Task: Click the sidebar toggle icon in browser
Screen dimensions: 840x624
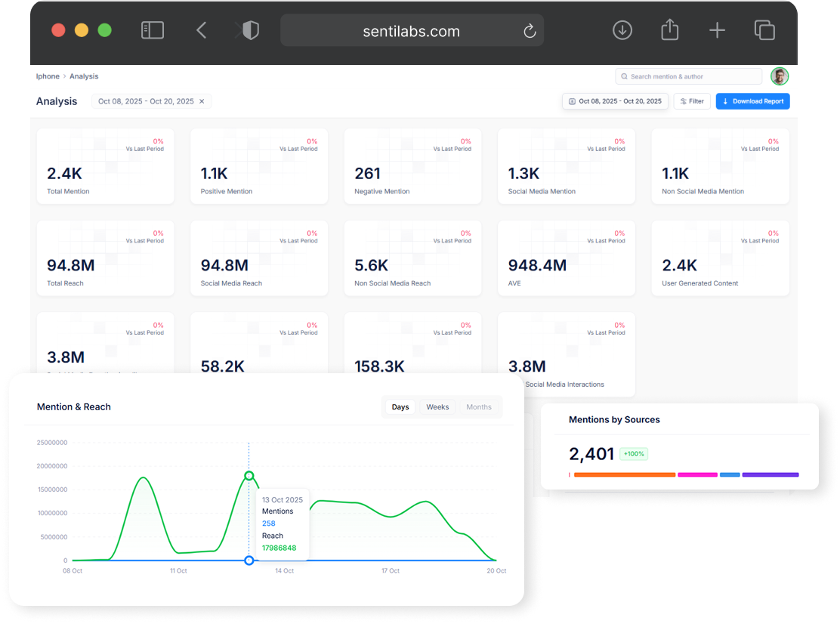Action: coord(153,30)
